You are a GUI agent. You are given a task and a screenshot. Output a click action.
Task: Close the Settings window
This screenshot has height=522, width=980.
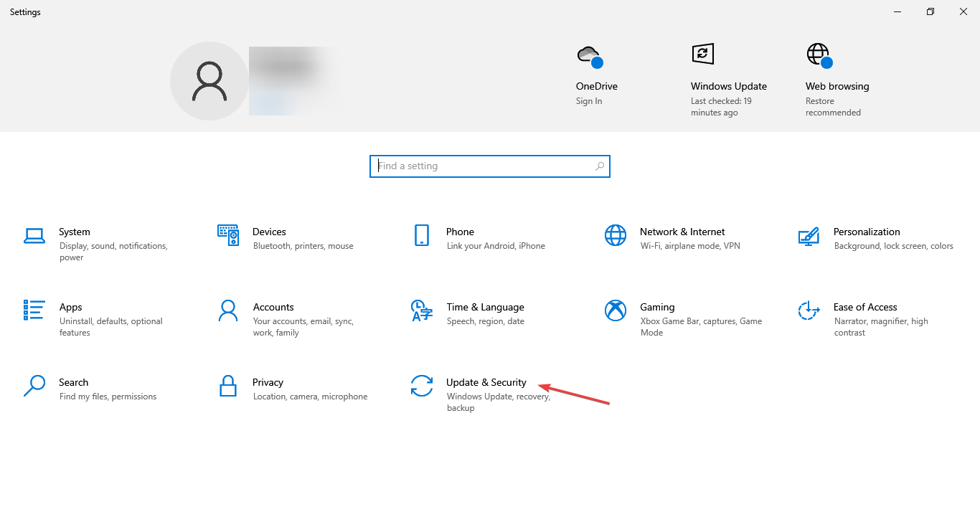coord(963,11)
